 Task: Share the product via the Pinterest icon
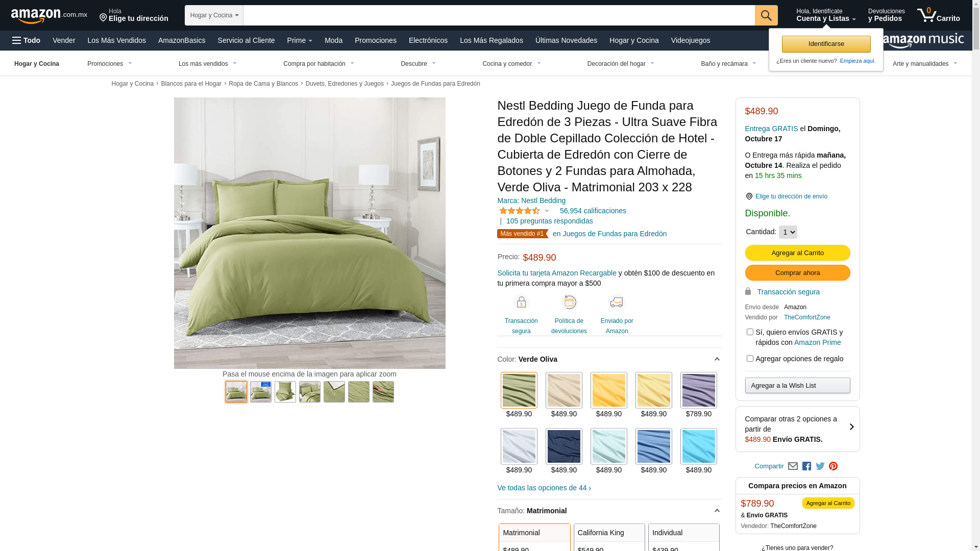tap(833, 466)
